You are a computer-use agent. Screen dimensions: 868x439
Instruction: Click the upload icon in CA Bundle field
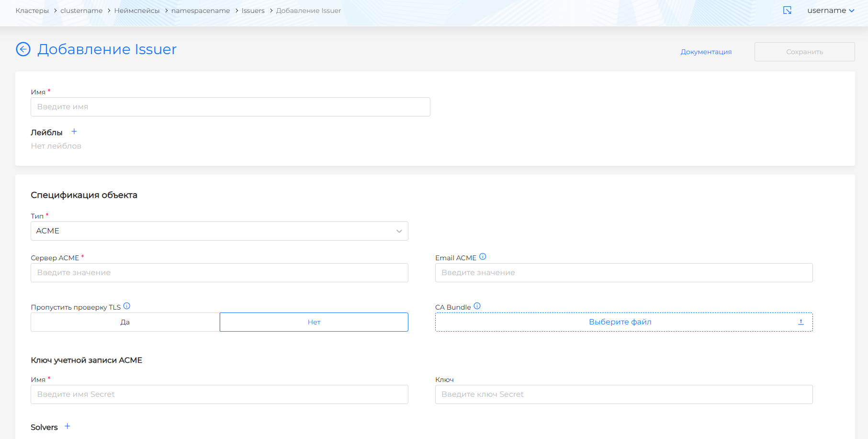coord(800,322)
